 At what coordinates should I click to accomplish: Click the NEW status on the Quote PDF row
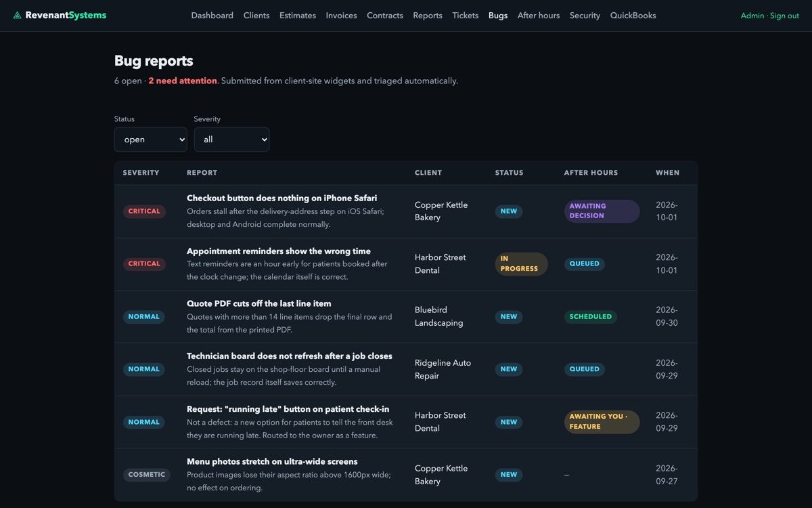[x=509, y=316]
